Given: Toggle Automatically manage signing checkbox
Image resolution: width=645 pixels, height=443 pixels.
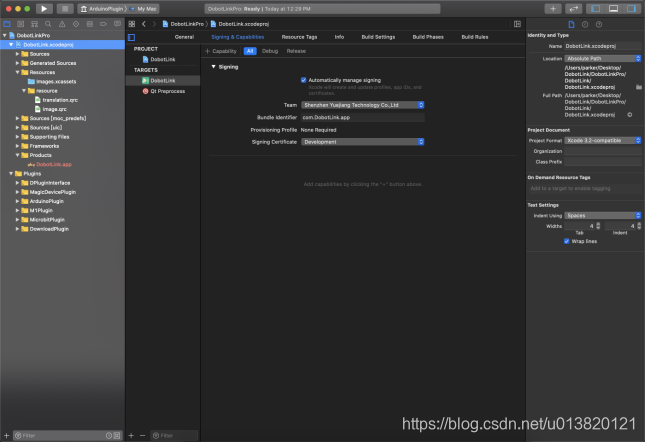Looking at the screenshot, I should [x=304, y=80].
